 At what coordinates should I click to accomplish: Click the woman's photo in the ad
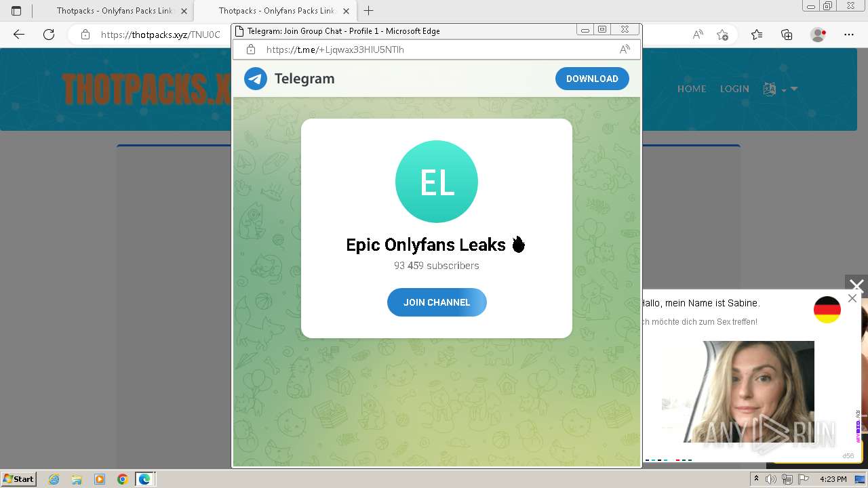click(x=738, y=391)
